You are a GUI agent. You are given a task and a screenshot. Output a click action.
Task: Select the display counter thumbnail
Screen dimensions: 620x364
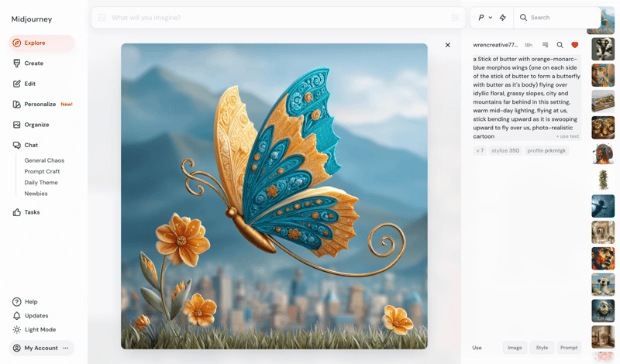[603, 101]
